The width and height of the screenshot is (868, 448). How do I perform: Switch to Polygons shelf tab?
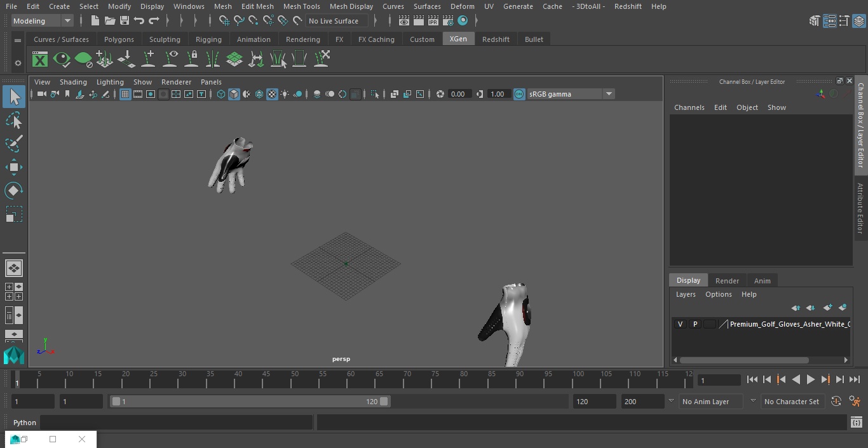point(119,39)
